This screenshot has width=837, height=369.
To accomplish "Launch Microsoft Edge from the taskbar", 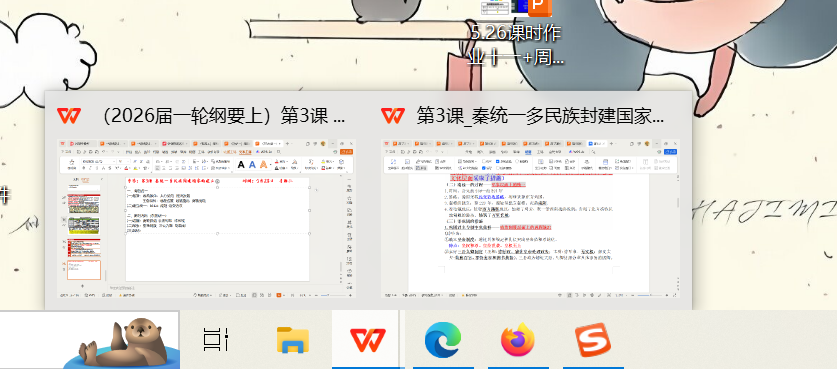I will point(443,340).
